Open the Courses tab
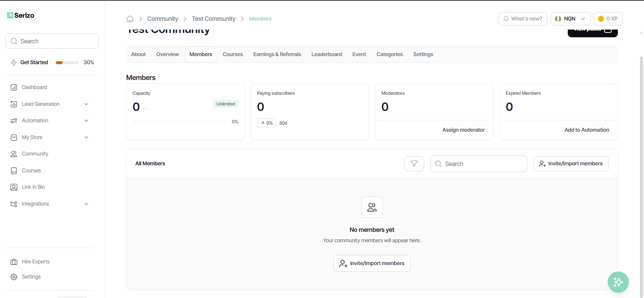Viewport: 644px width, 298px height. pos(233,54)
